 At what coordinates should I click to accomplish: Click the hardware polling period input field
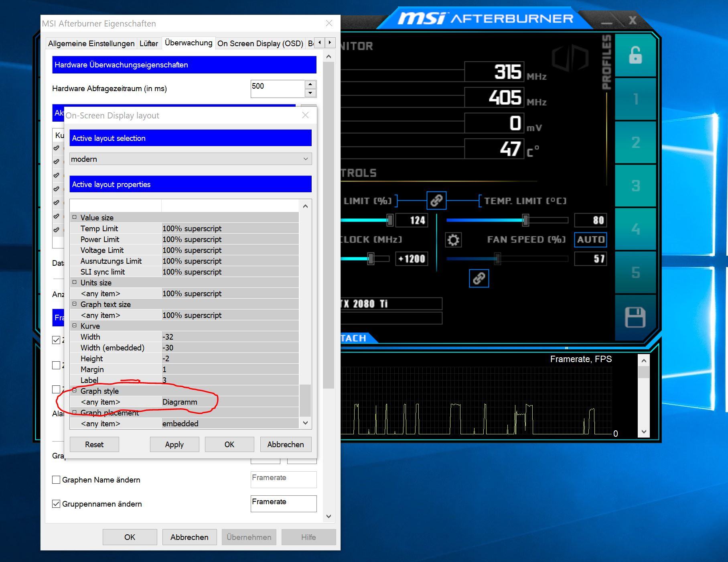click(278, 89)
